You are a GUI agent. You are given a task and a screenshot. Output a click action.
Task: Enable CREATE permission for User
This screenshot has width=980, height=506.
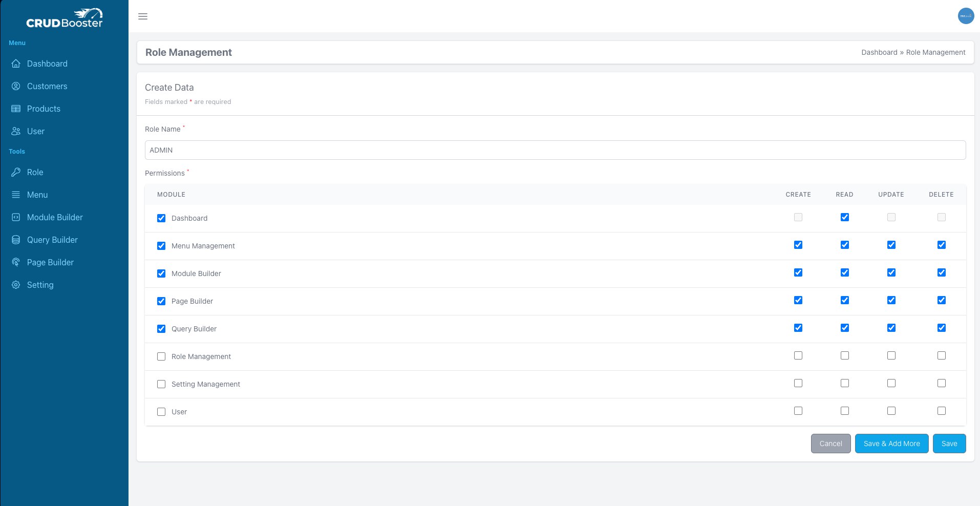(798, 411)
